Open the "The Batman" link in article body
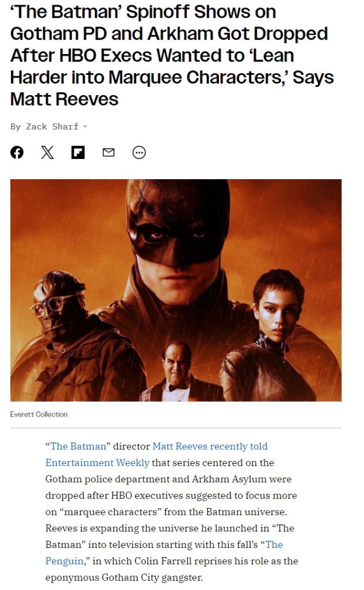 coord(78,447)
